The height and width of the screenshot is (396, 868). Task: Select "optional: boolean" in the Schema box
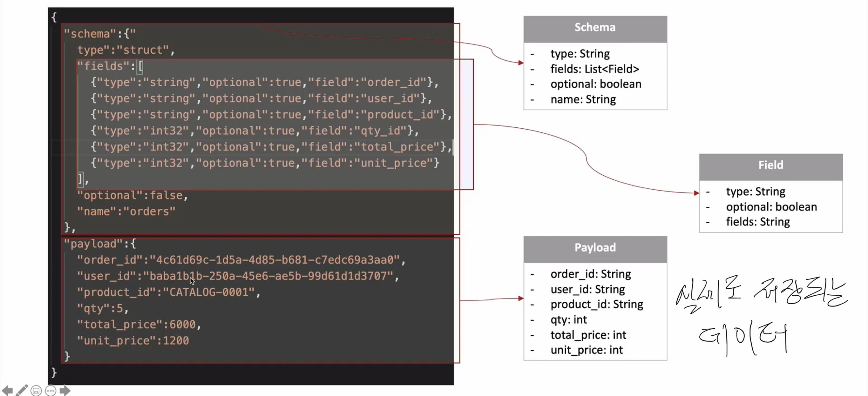click(x=596, y=84)
